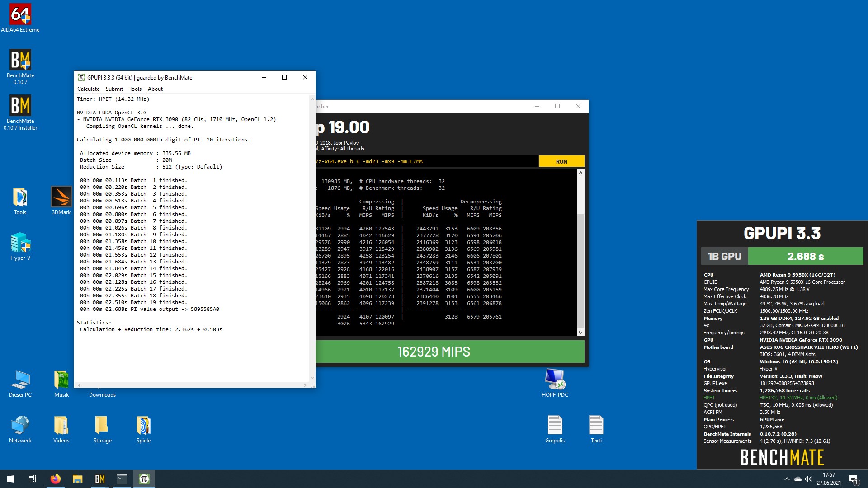Select the Storage folder icon
The width and height of the screenshot is (868, 488).
coord(102,430)
